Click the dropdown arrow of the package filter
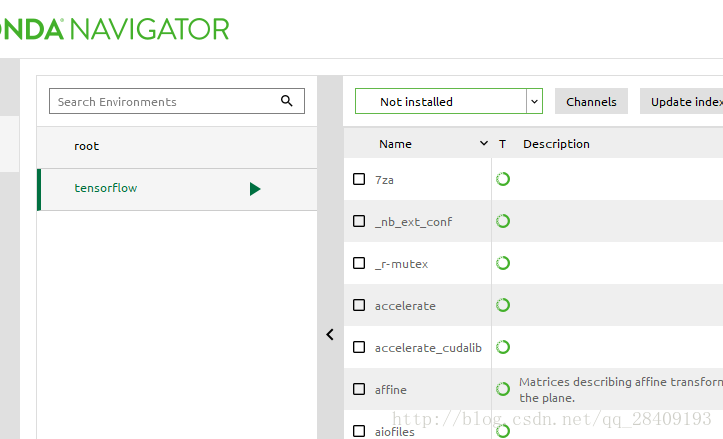Image resolution: width=723 pixels, height=439 pixels. 534,101
